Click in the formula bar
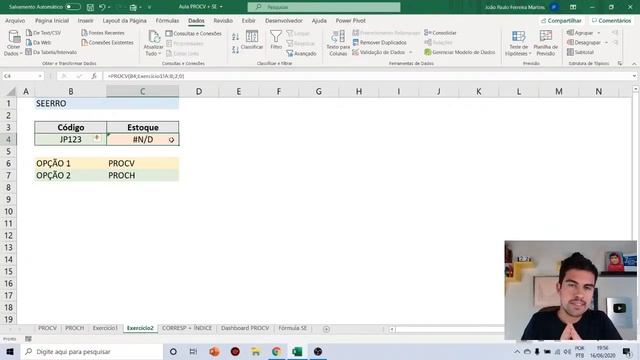The height and width of the screenshot is (360, 640). [x=367, y=76]
